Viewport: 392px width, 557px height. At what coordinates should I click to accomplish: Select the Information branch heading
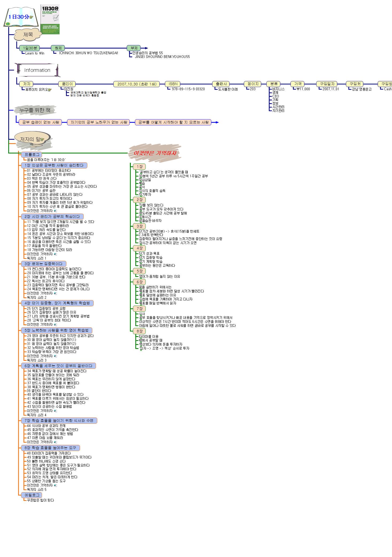[37, 70]
